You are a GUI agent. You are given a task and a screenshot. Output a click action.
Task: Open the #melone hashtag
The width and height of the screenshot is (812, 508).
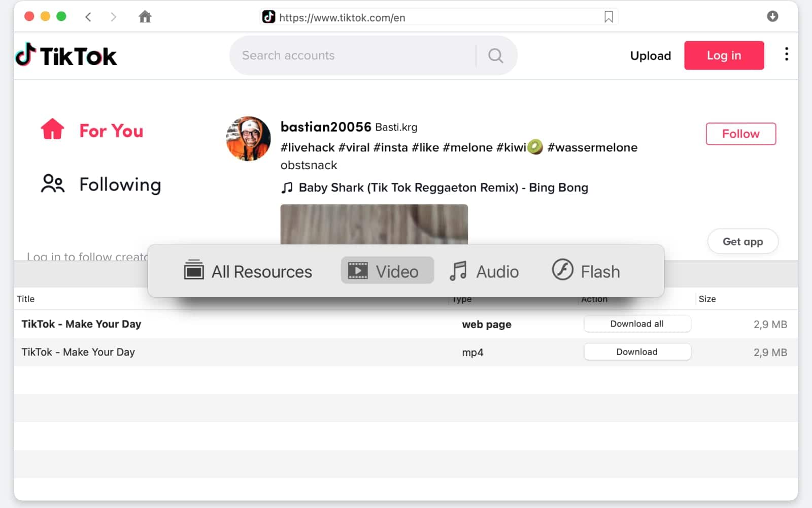point(467,147)
